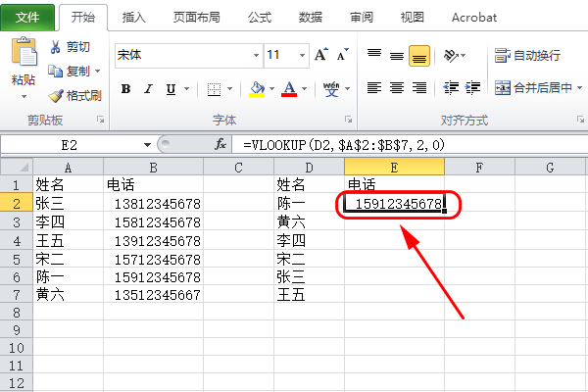This screenshot has height=392, width=588.
Task: Select column B header
Action: click(x=154, y=167)
